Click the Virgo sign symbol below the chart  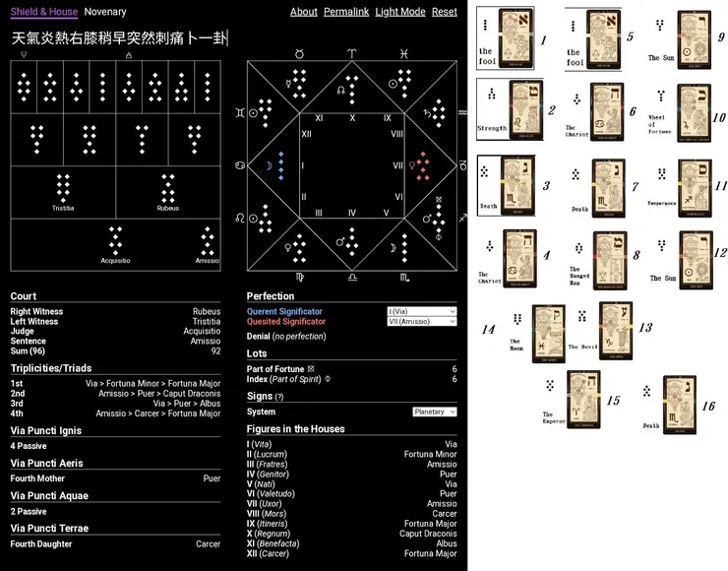pos(300,278)
